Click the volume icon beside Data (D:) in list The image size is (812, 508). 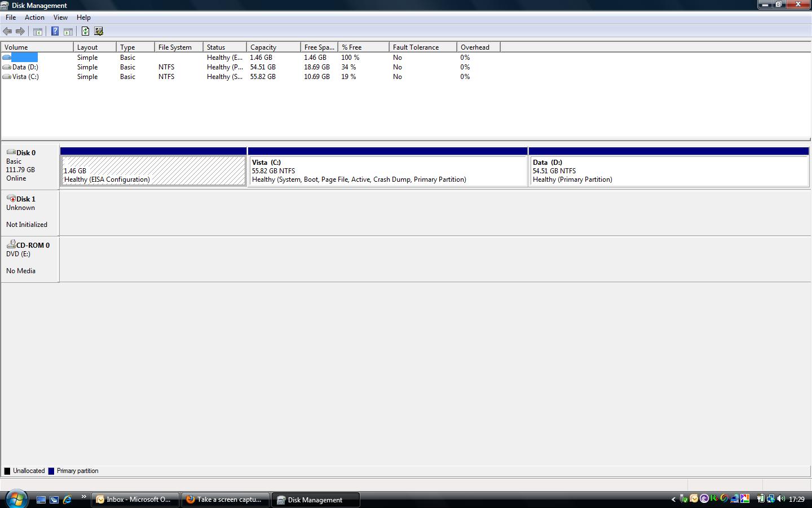pos(7,67)
